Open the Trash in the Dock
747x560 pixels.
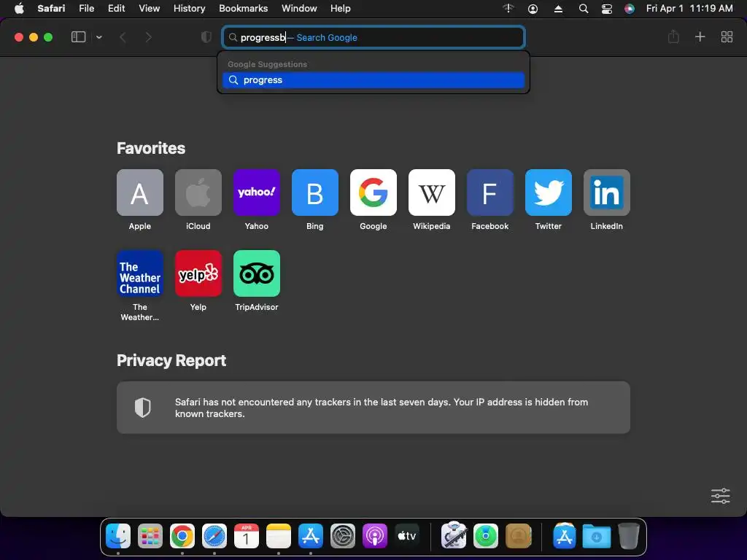tap(629, 536)
